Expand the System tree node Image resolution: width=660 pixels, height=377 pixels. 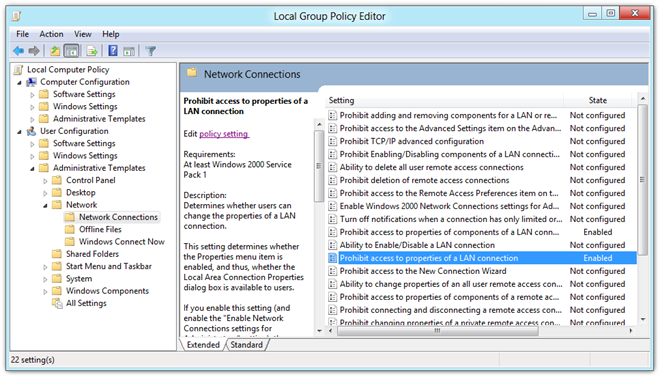45,279
